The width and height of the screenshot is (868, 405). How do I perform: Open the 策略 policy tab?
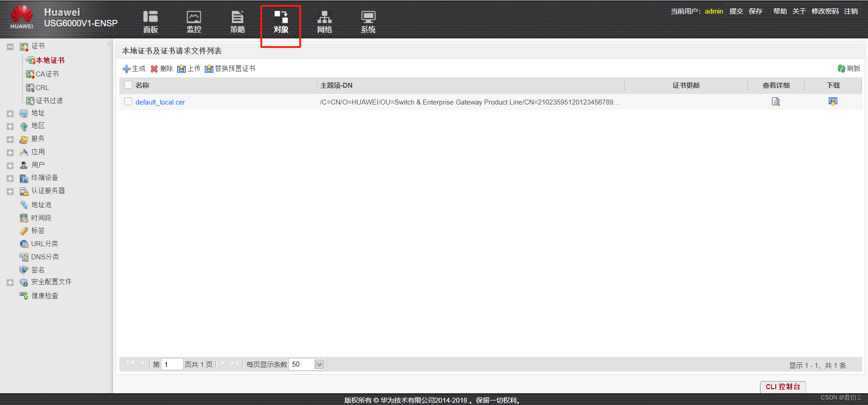(x=237, y=22)
